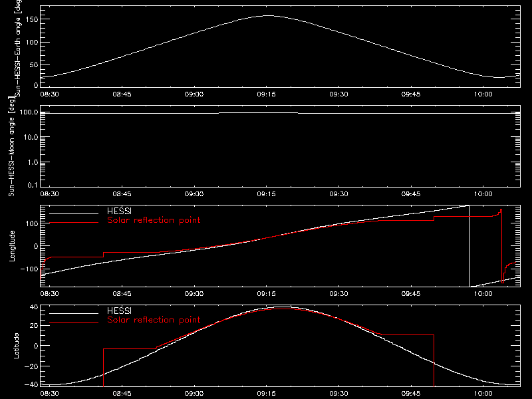Click 150 y-tick label on Earth angle plot
This screenshot has width=532, height=399.
coord(32,19)
